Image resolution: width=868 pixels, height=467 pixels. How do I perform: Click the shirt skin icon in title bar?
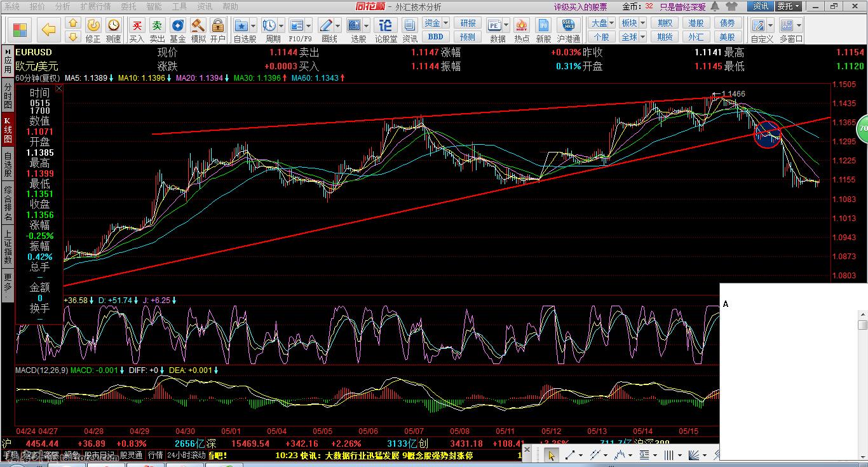click(731, 6)
